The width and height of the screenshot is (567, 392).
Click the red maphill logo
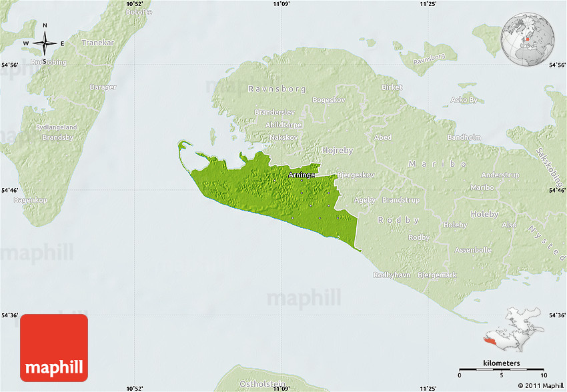tap(54, 348)
